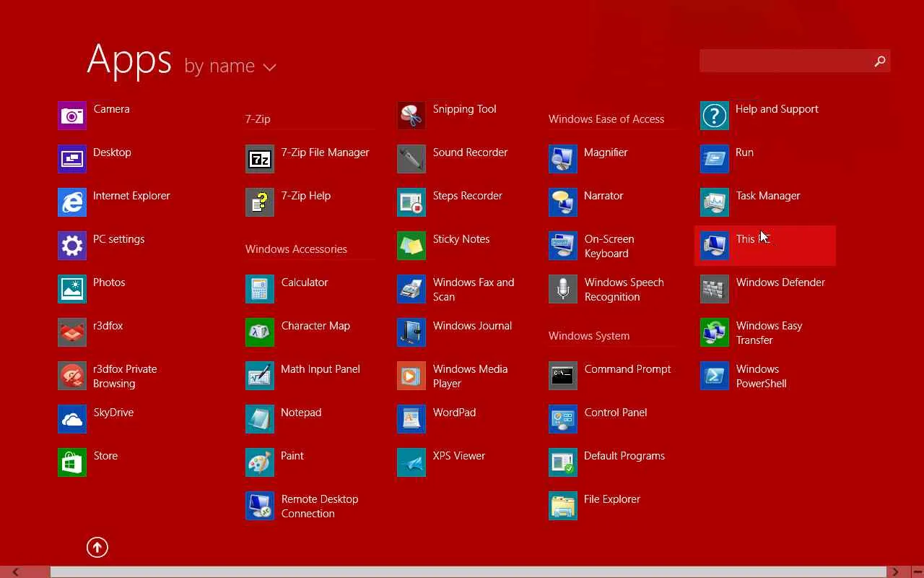
Task: Open the Command Prompt icon
Action: (563, 376)
